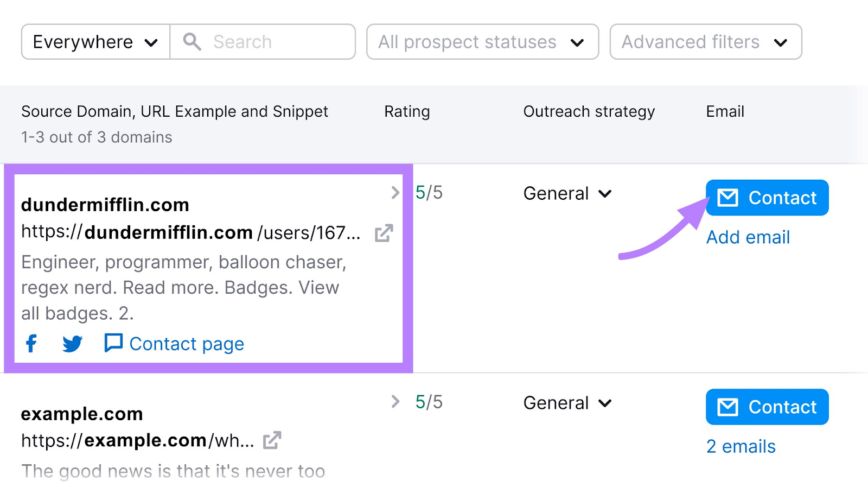Click the search magnifier icon in the search bar
This screenshot has width=868, height=487.
[192, 42]
